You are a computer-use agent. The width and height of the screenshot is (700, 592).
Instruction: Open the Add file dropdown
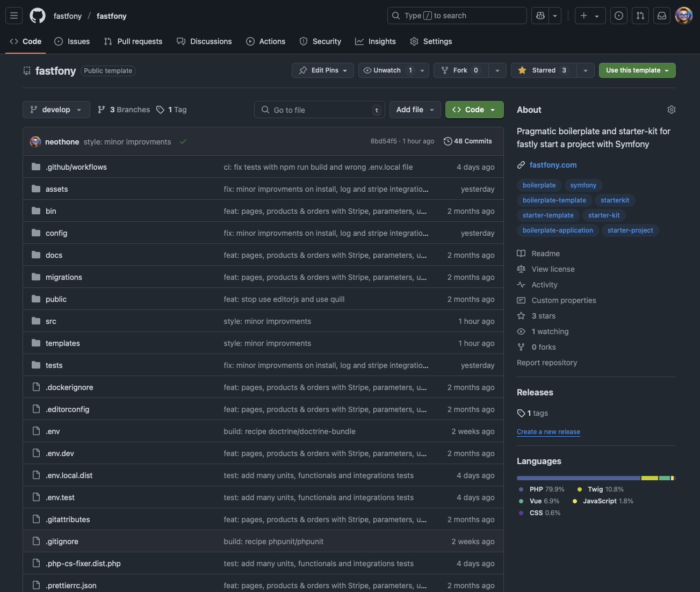coord(415,110)
